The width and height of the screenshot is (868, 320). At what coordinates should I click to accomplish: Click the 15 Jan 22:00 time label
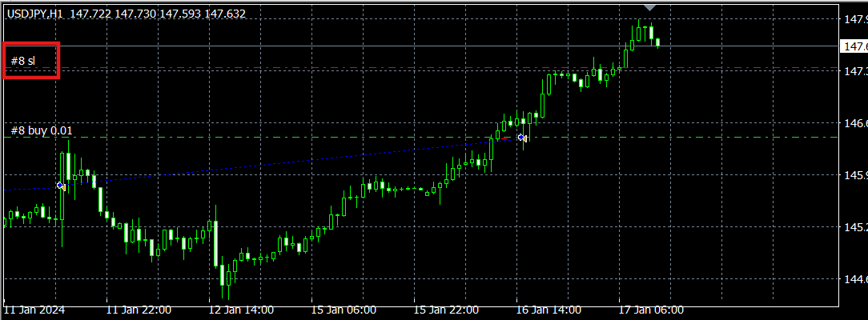446,310
